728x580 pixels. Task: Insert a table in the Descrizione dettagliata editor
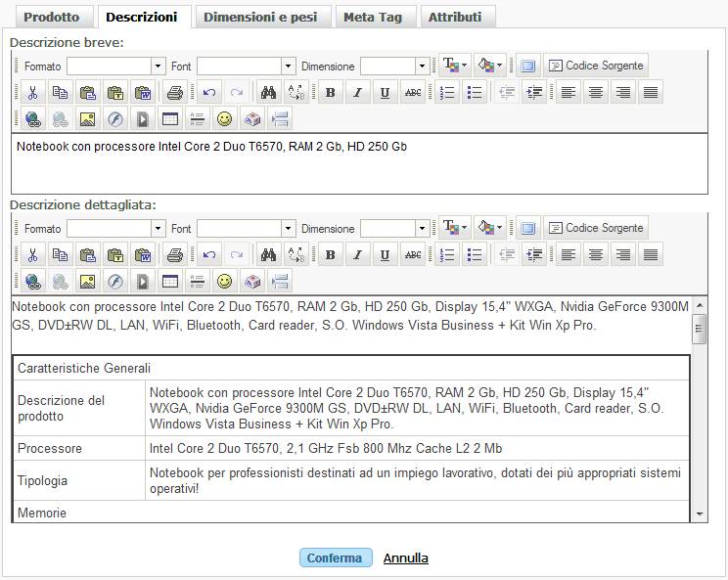point(169,282)
